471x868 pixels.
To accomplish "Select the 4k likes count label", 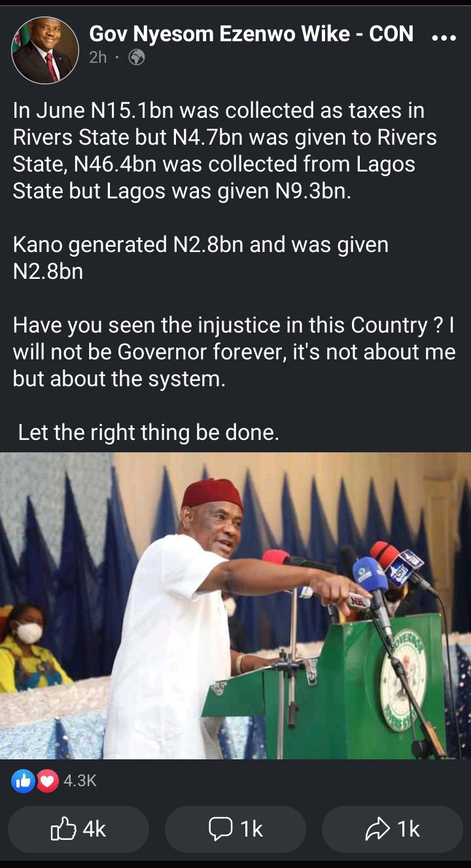I will pyautogui.click(x=94, y=829).
